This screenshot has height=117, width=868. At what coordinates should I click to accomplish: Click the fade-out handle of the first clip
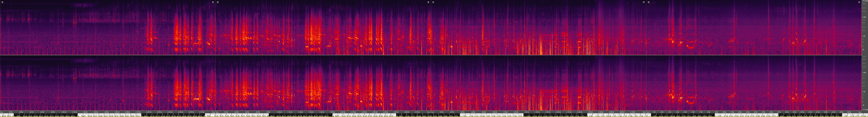[x=213, y=2]
